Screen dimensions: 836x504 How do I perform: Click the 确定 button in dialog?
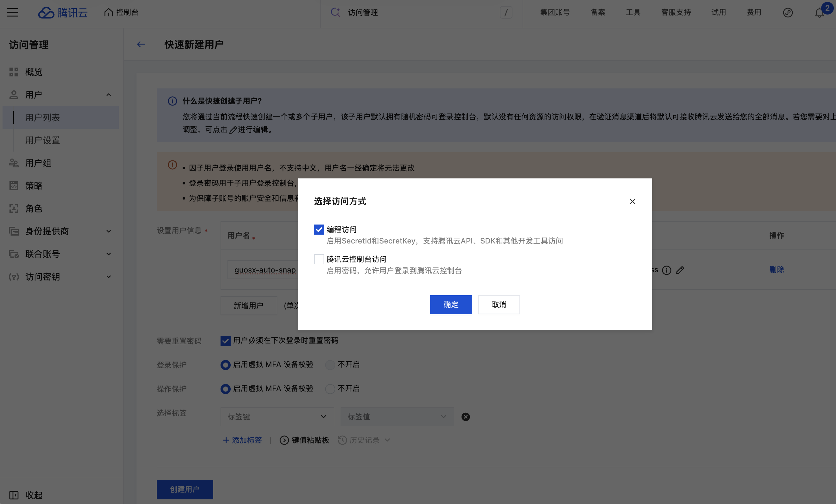point(451,304)
